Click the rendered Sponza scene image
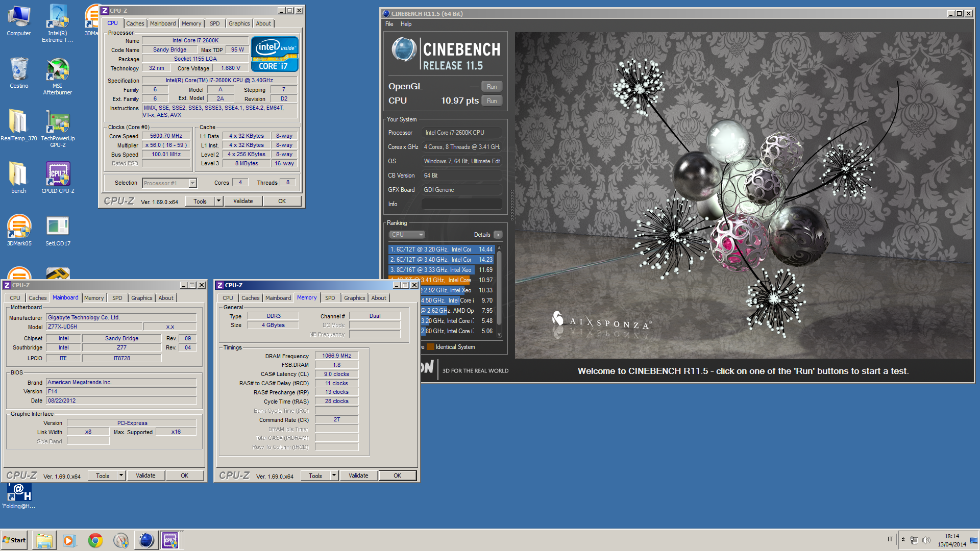The height and width of the screenshot is (551, 980). [744, 195]
